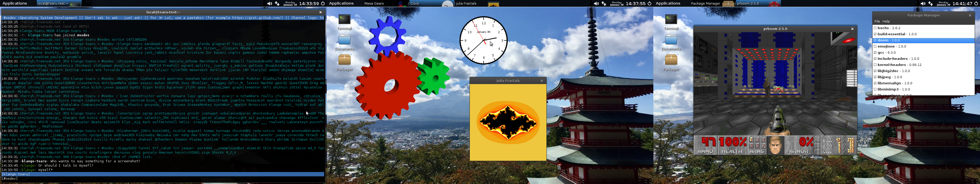
Task: Click the fractal icon of the Julia Fractals taskbar entry
Action: pyautogui.click(x=493, y=4)
